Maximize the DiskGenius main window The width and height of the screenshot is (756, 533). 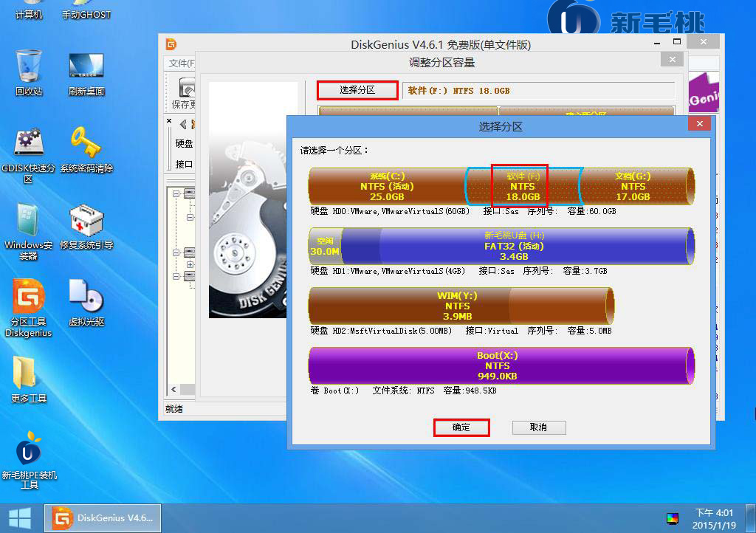(677, 42)
